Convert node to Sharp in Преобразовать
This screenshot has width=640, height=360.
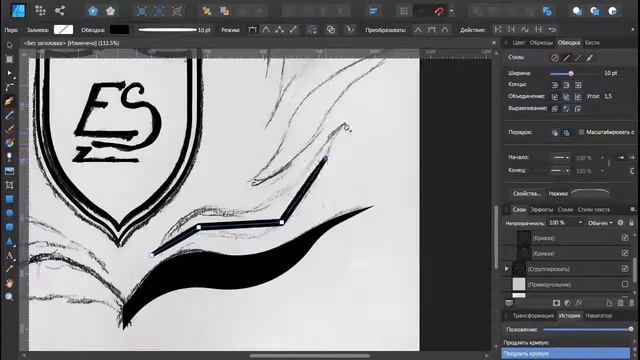tap(418, 30)
